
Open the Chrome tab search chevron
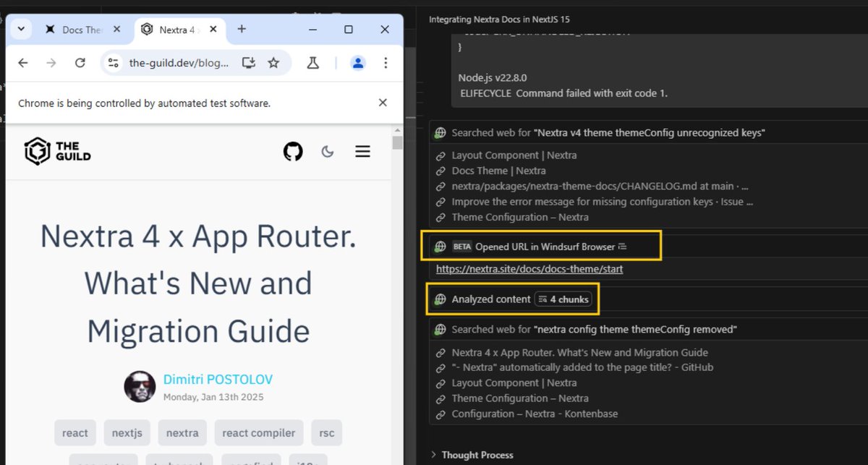pyautogui.click(x=20, y=29)
